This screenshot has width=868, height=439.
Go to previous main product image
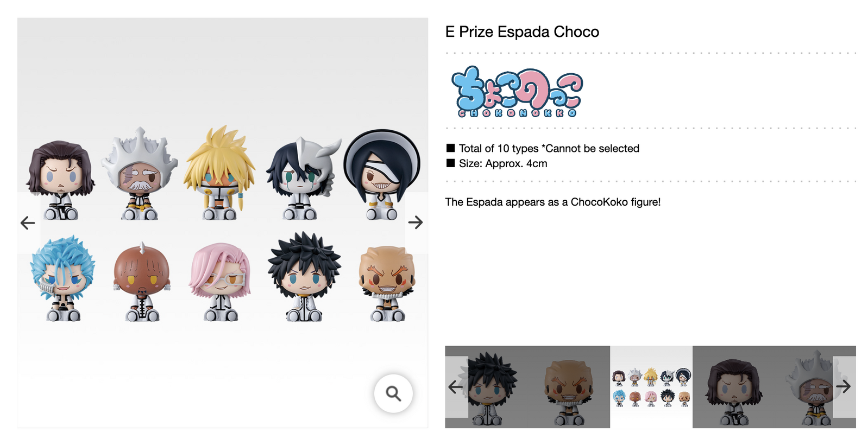click(x=28, y=222)
